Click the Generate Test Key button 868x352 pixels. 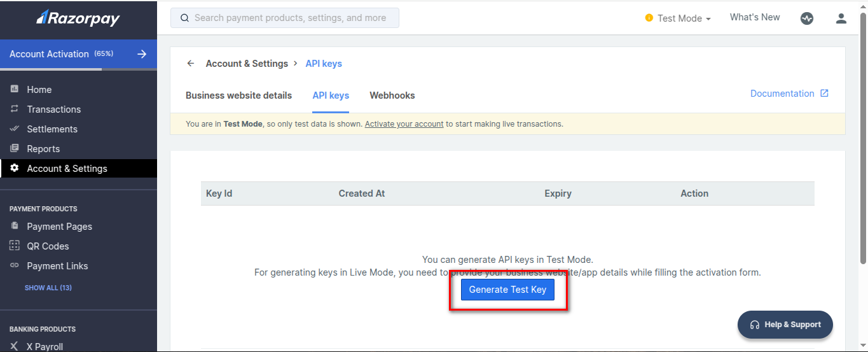pos(507,290)
